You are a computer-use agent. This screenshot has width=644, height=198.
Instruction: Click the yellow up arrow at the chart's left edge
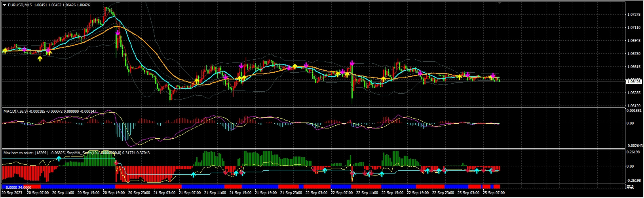(x=5, y=51)
